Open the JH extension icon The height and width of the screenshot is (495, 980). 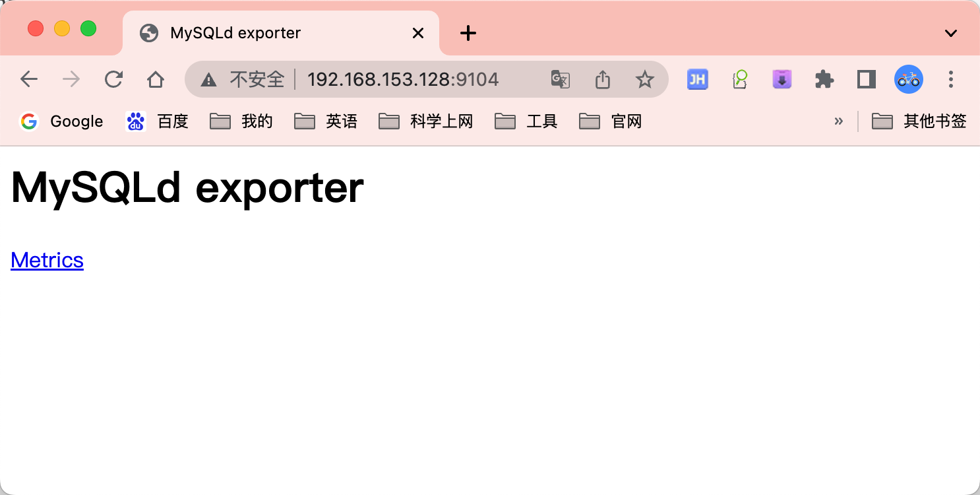(698, 80)
